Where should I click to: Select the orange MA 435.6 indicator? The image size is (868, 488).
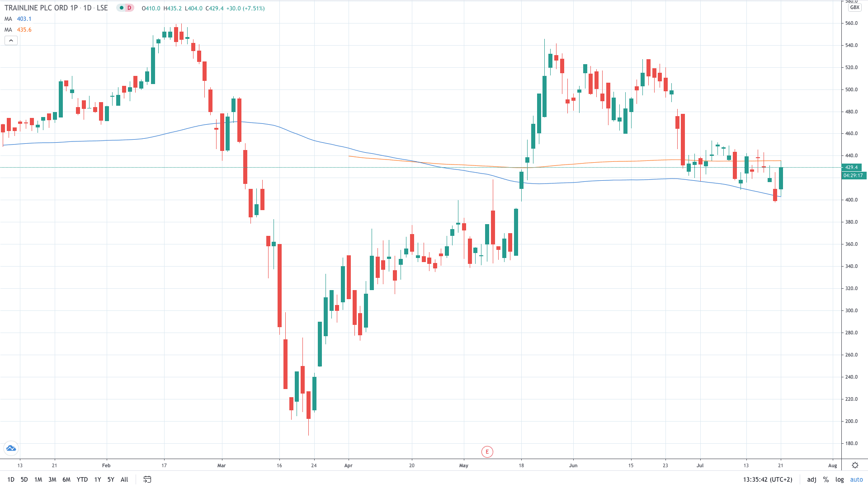coord(18,30)
